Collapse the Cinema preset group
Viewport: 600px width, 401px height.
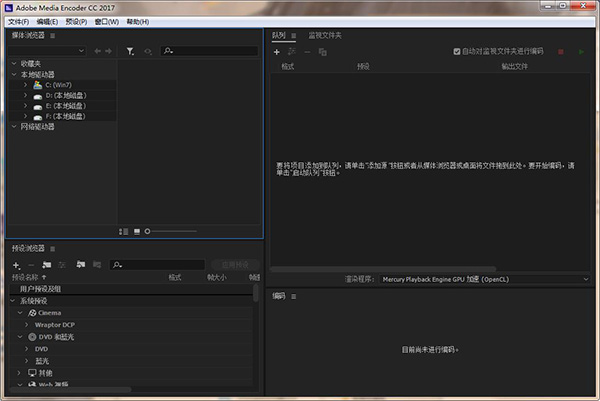pos(20,313)
